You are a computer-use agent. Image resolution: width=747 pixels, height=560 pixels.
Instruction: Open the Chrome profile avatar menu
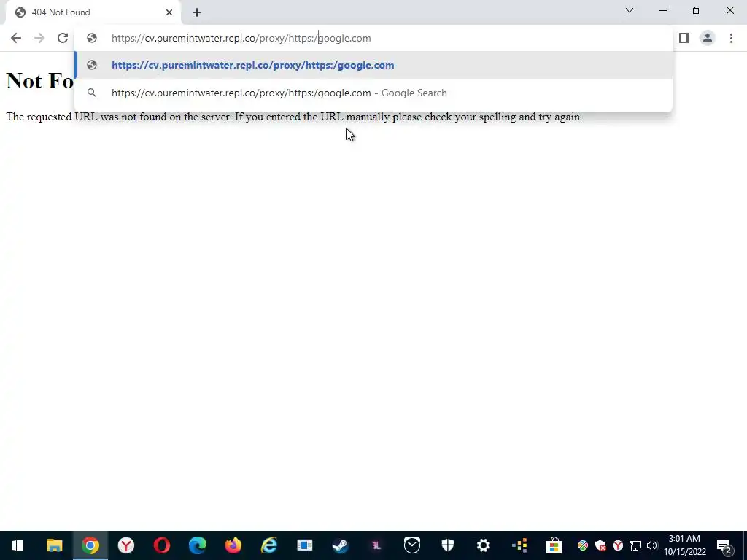[708, 38]
